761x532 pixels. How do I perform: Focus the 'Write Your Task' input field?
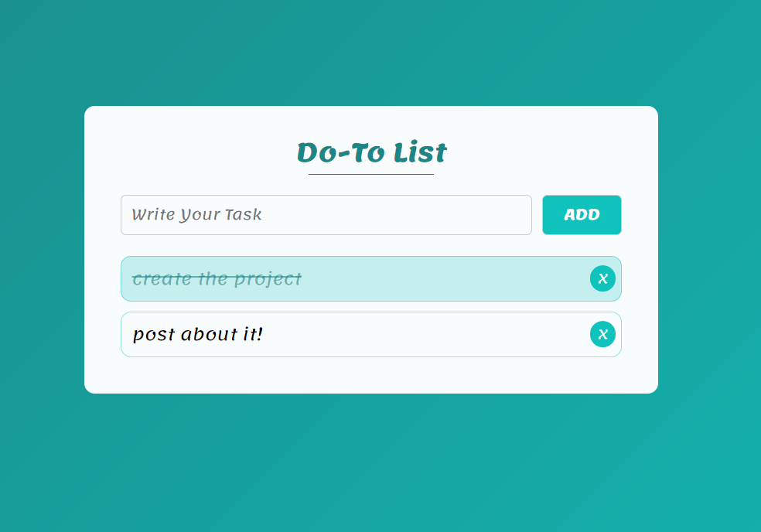(x=326, y=215)
